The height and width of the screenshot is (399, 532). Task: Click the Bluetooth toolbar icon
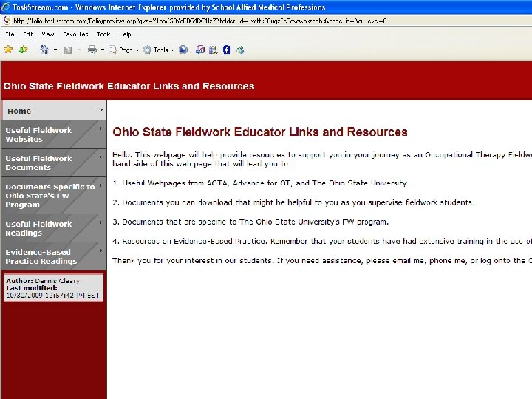click(227, 50)
